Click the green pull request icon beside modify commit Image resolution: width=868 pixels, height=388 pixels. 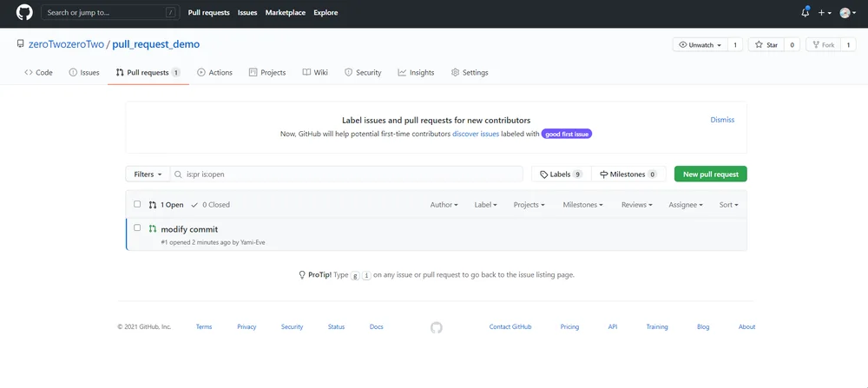(x=153, y=228)
